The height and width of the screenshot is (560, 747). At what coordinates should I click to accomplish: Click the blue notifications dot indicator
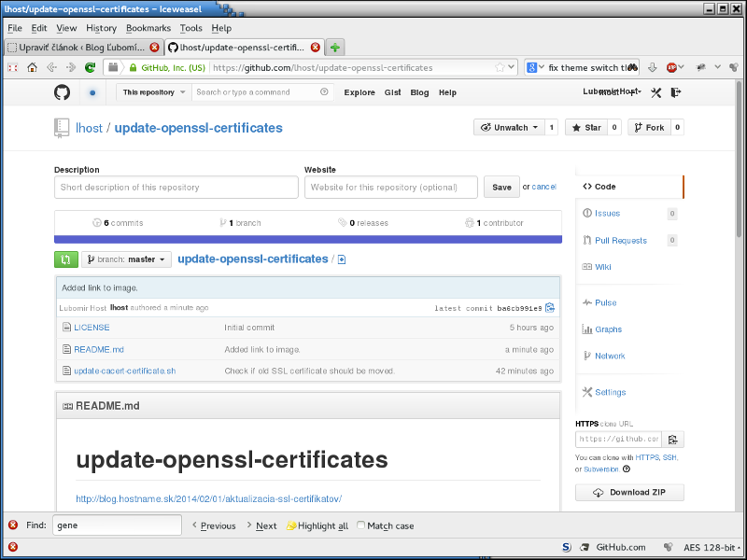(92, 92)
